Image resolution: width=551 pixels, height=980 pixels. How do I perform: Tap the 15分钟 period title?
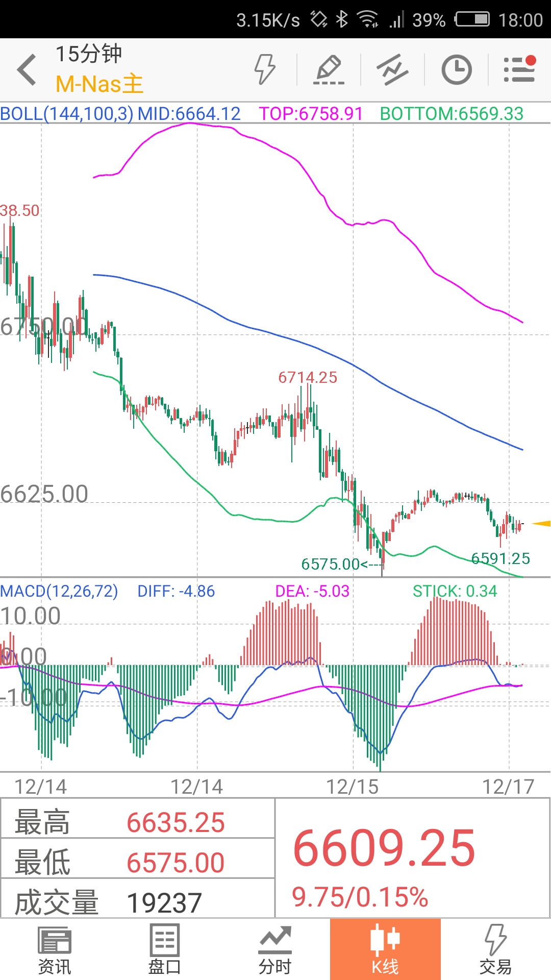click(x=89, y=54)
